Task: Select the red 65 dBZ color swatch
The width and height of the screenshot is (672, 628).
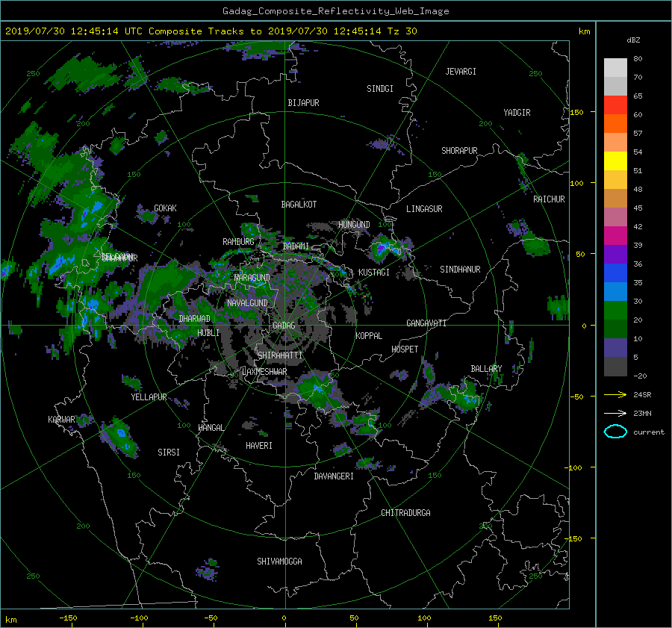Action: 615,105
